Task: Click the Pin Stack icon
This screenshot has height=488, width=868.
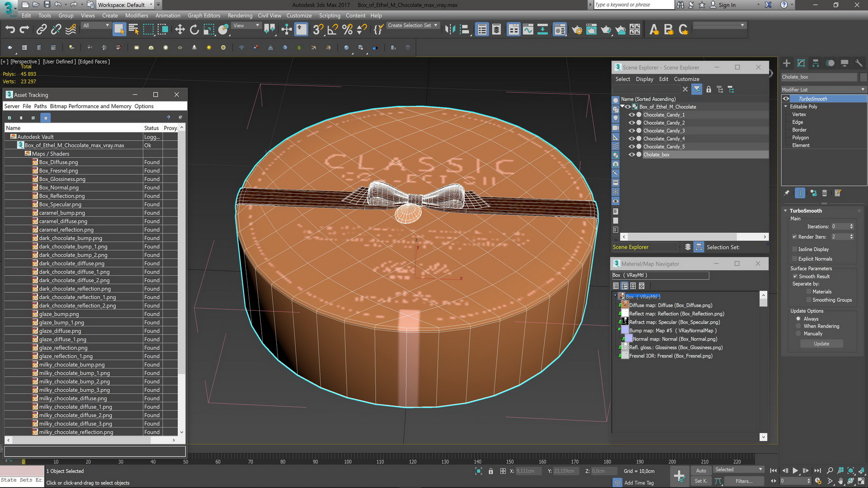Action: click(x=787, y=193)
